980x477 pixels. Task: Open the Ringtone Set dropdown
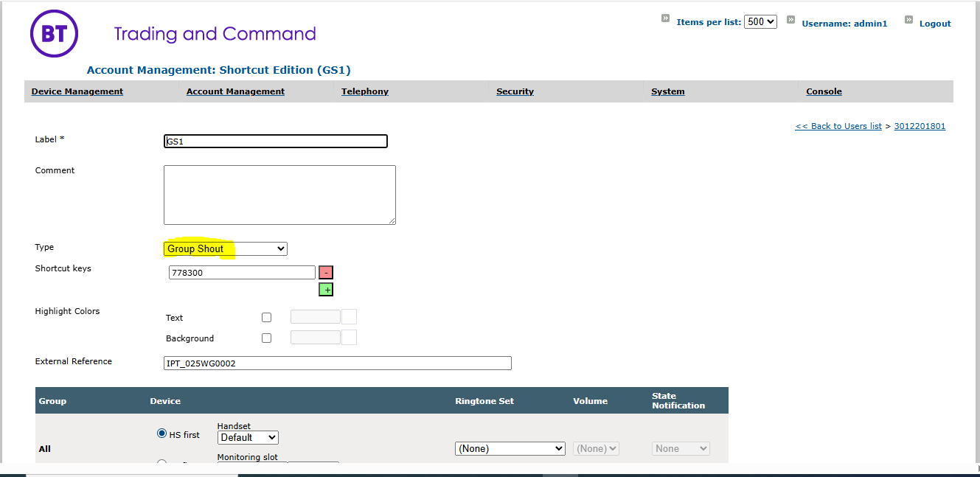tap(510, 448)
